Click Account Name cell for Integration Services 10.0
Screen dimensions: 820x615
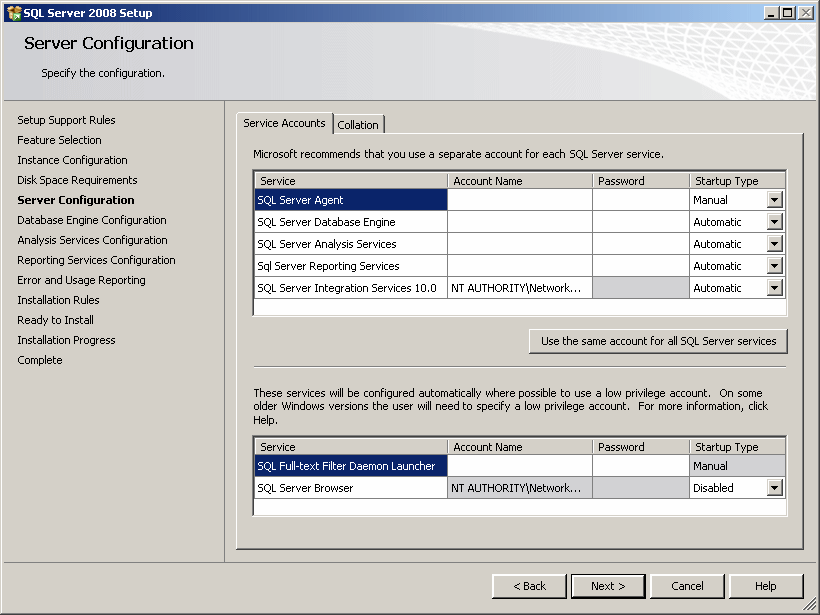[520, 288]
